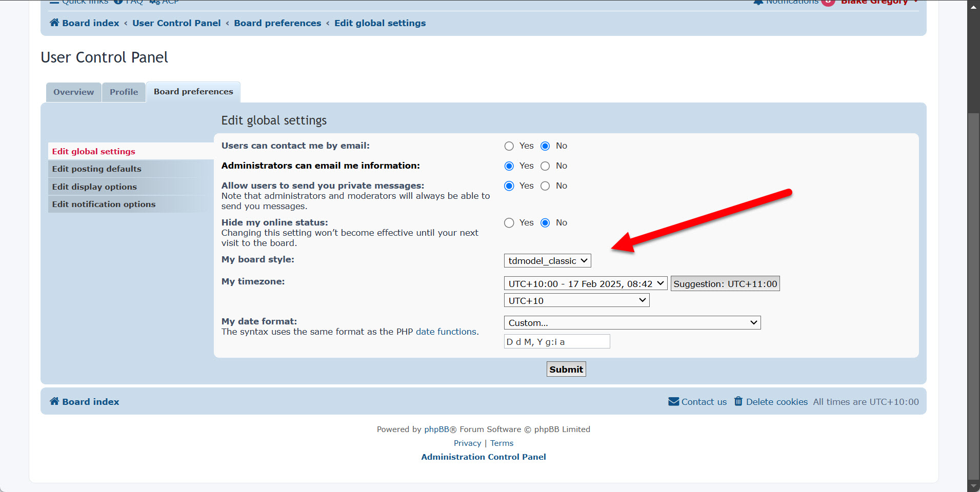Go to Administration Control Panel link
Screen dimensions: 980x492
coord(484,457)
